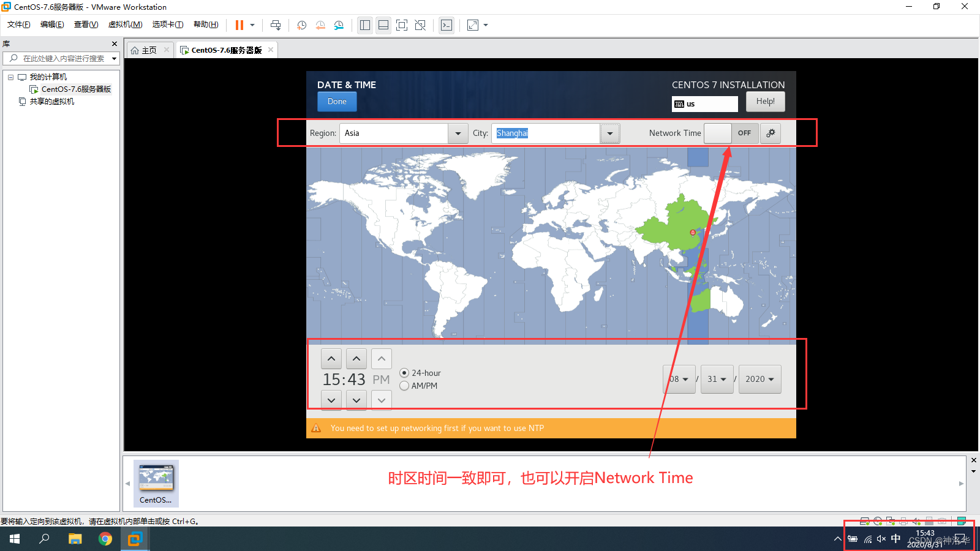Open the day dropdown showing 31
The width and height of the screenshot is (980, 551).
tap(717, 379)
